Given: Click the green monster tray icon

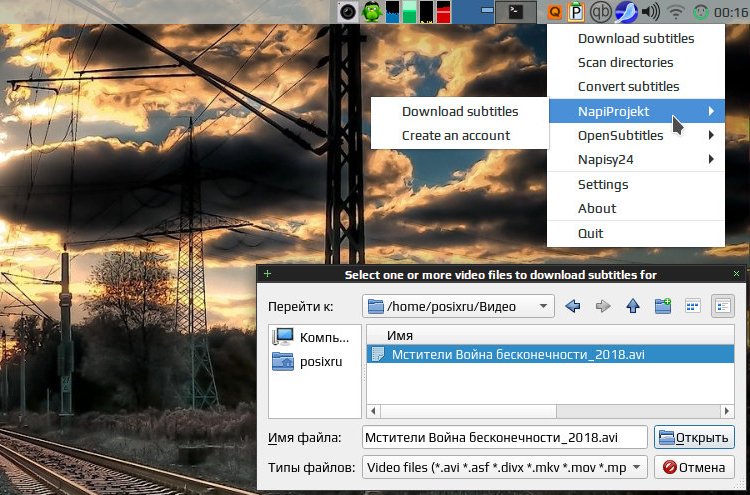Looking at the screenshot, I should coord(372,12).
